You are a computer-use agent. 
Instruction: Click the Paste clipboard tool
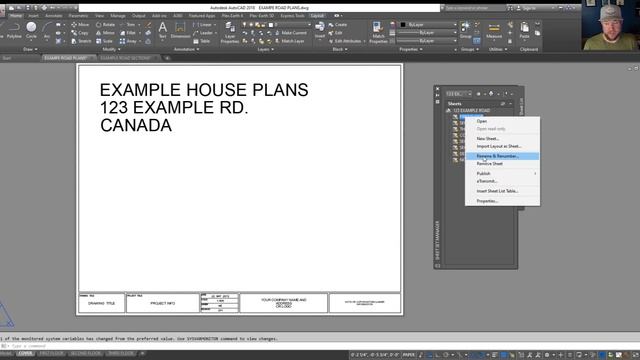[x=524, y=31]
